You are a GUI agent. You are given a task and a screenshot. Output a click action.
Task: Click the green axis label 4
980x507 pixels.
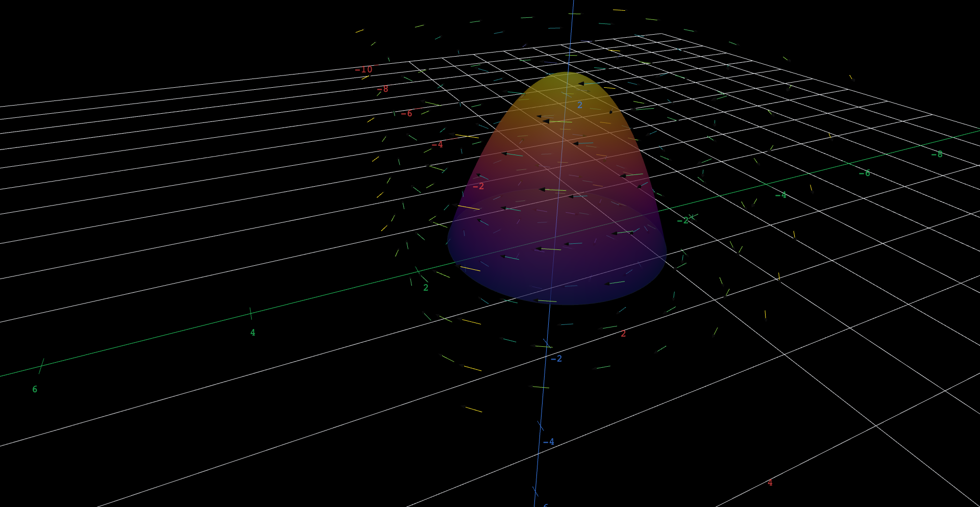[x=253, y=333]
